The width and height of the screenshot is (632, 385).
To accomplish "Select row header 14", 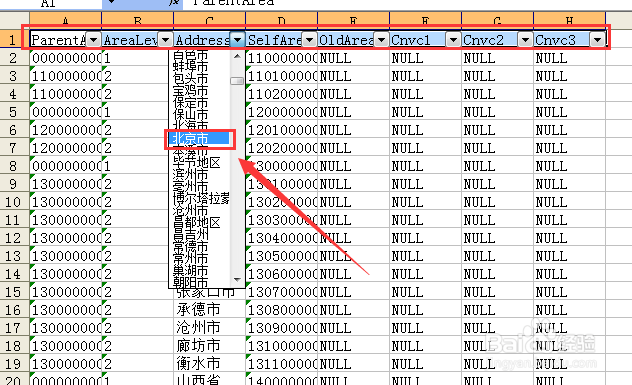I will (15, 274).
